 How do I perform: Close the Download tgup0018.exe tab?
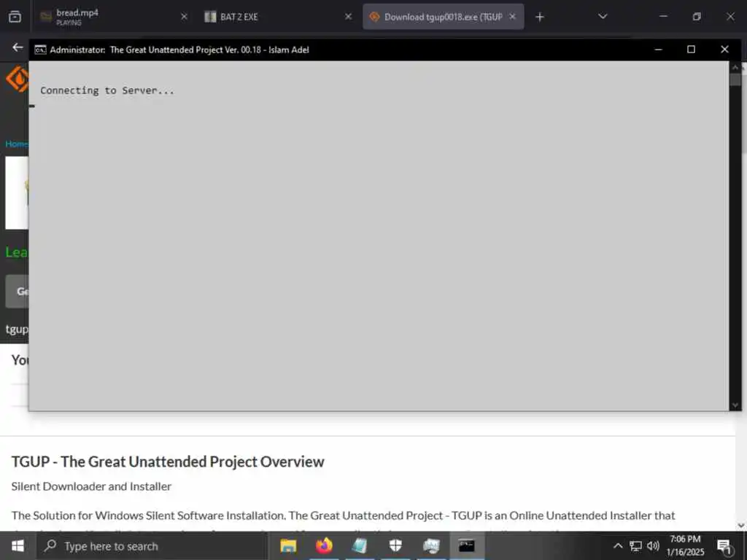tap(513, 17)
